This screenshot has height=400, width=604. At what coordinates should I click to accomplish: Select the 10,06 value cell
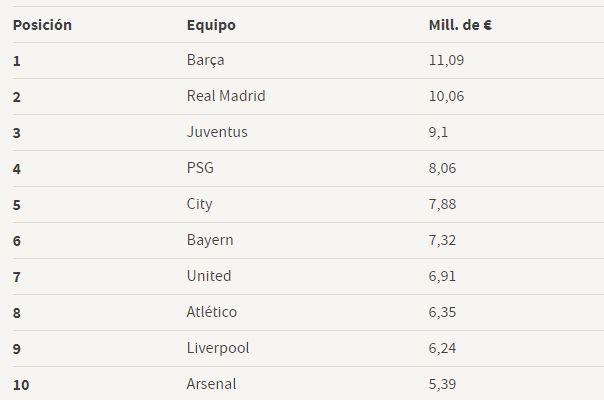pyautogui.click(x=446, y=96)
